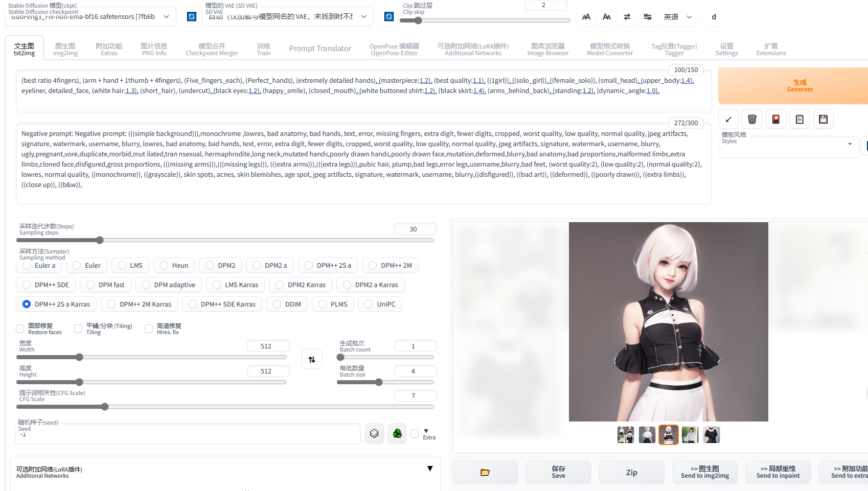Click the Clip skip slider
The image size is (868, 491).
click(485, 20)
